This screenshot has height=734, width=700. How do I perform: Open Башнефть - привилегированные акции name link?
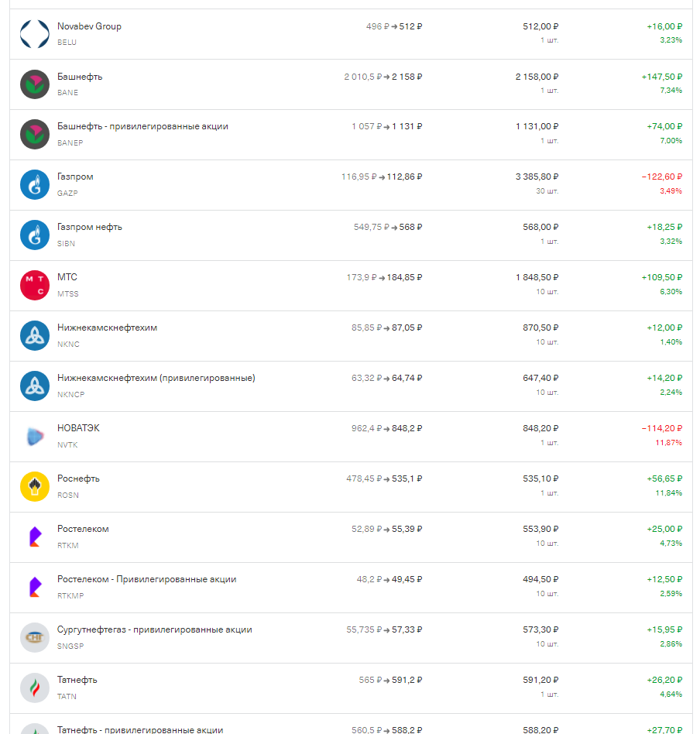(142, 126)
